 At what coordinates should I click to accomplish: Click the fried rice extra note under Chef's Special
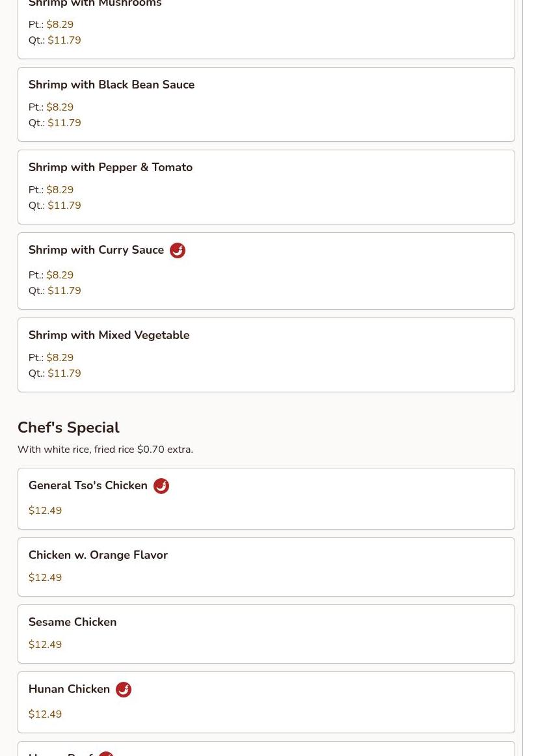point(105,450)
